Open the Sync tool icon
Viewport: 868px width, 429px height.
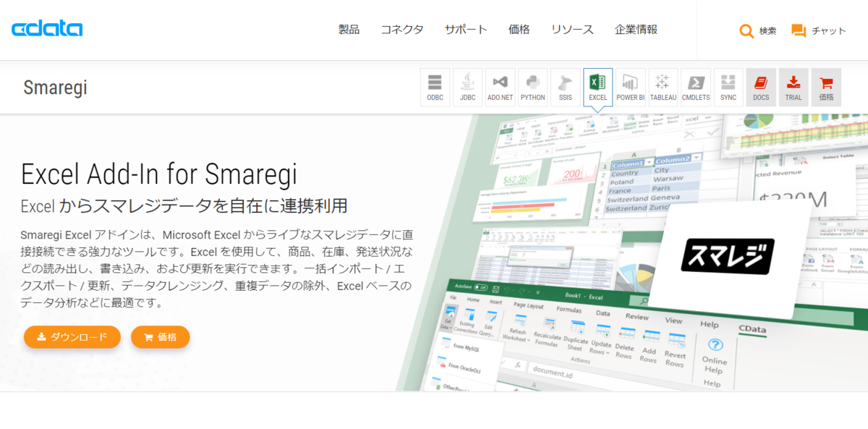point(728,88)
